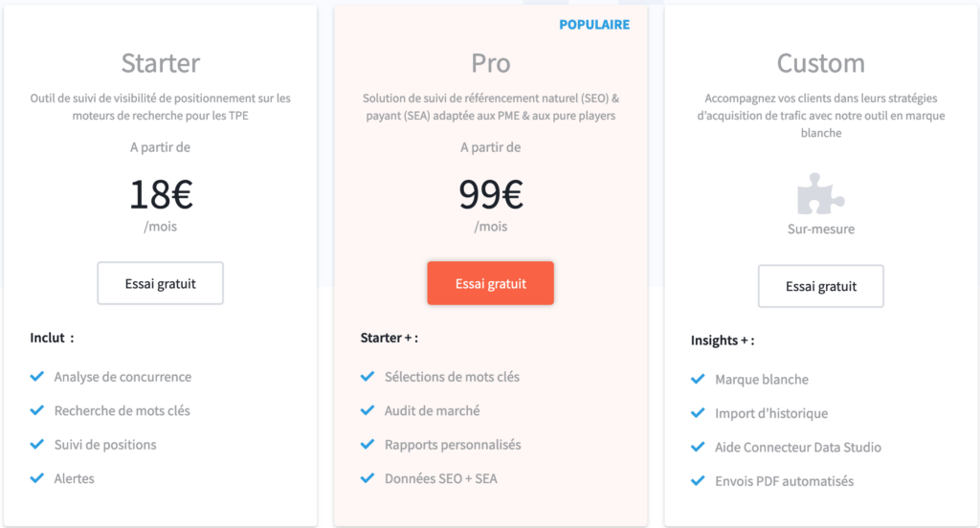Click checkmark next to Recherche de mots clés
980x528 pixels.
pos(37,410)
